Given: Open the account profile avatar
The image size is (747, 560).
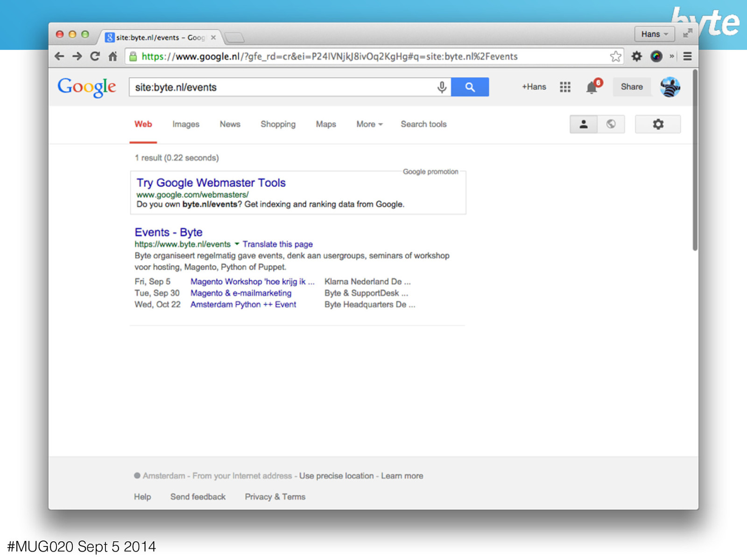Looking at the screenshot, I should (670, 87).
